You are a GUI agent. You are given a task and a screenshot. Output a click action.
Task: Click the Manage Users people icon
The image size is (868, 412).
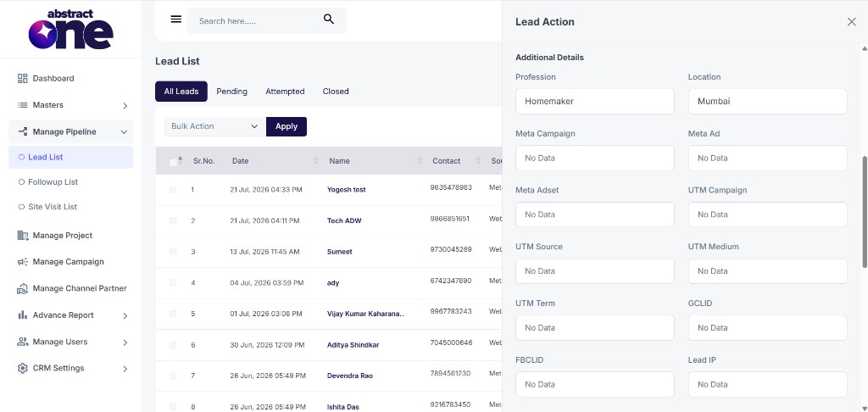(x=23, y=342)
